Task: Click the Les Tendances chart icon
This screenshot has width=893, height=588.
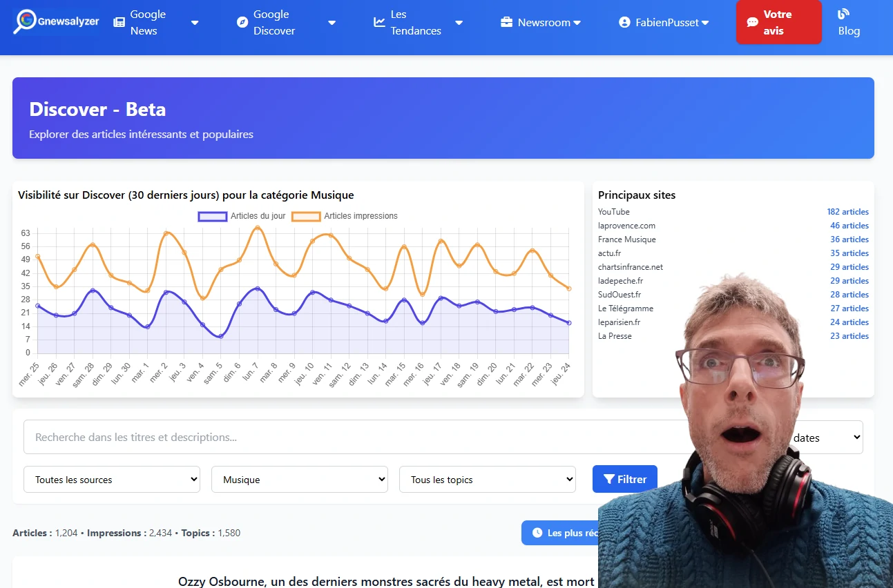Action: 380,22
